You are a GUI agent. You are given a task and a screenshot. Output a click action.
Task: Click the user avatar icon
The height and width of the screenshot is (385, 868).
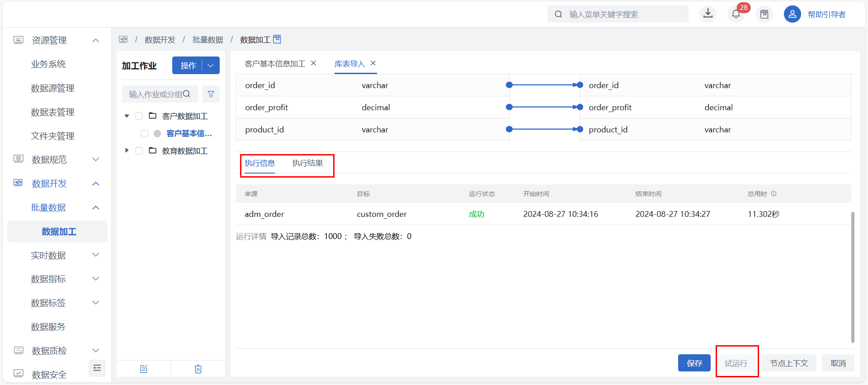click(792, 14)
